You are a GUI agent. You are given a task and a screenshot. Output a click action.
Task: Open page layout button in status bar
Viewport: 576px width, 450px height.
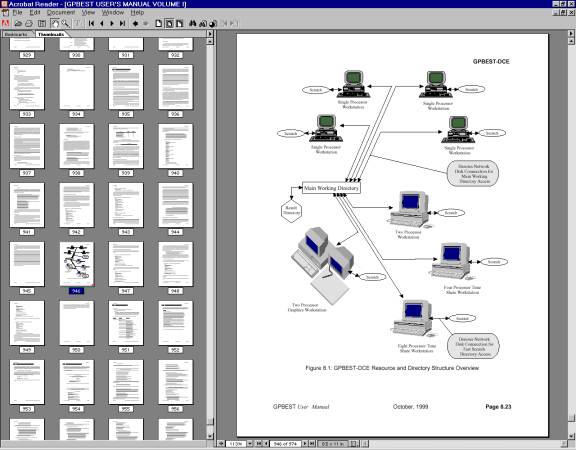tap(353, 444)
